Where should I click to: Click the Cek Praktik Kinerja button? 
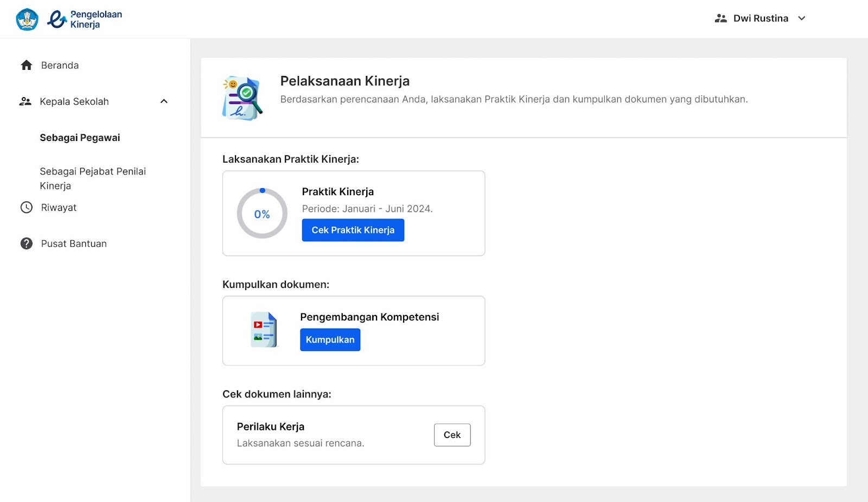(353, 230)
